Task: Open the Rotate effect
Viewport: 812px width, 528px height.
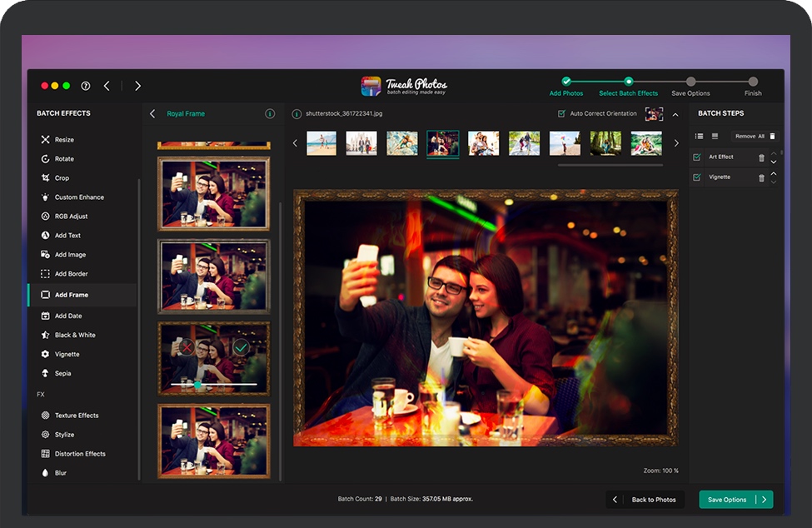Action: [x=64, y=159]
